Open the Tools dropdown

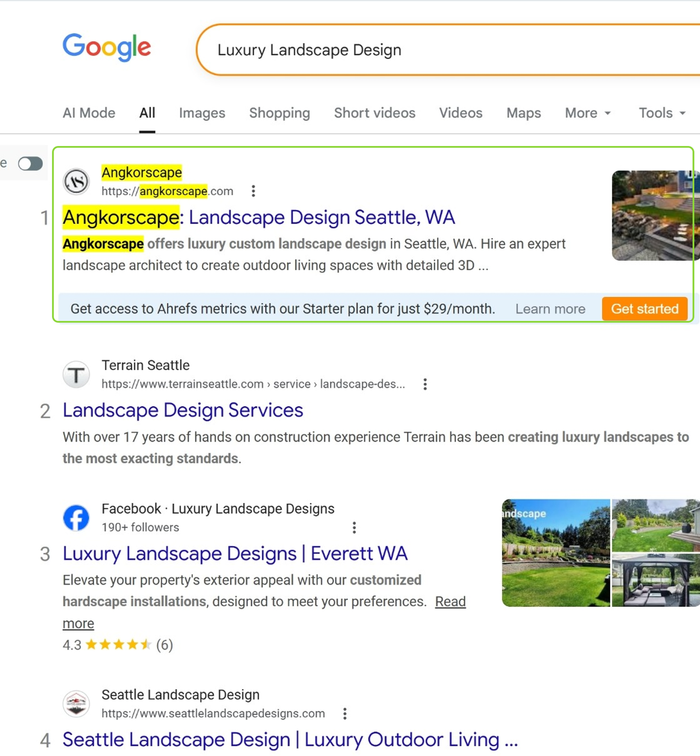pyautogui.click(x=662, y=113)
